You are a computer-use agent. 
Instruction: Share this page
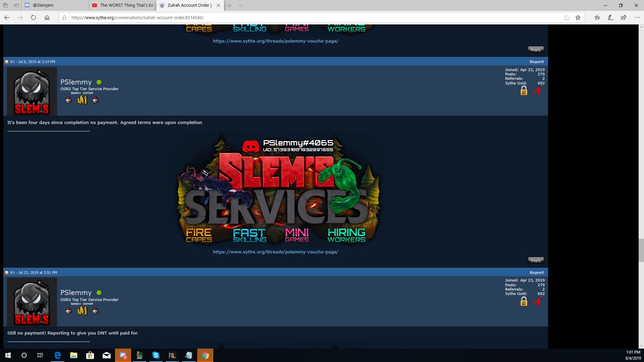[624, 18]
